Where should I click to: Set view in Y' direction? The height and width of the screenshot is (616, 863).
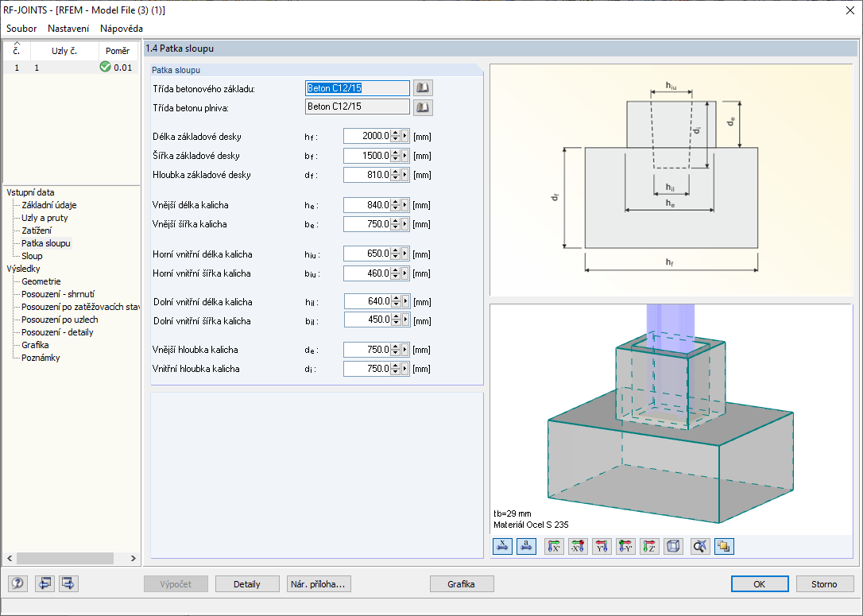point(602,547)
